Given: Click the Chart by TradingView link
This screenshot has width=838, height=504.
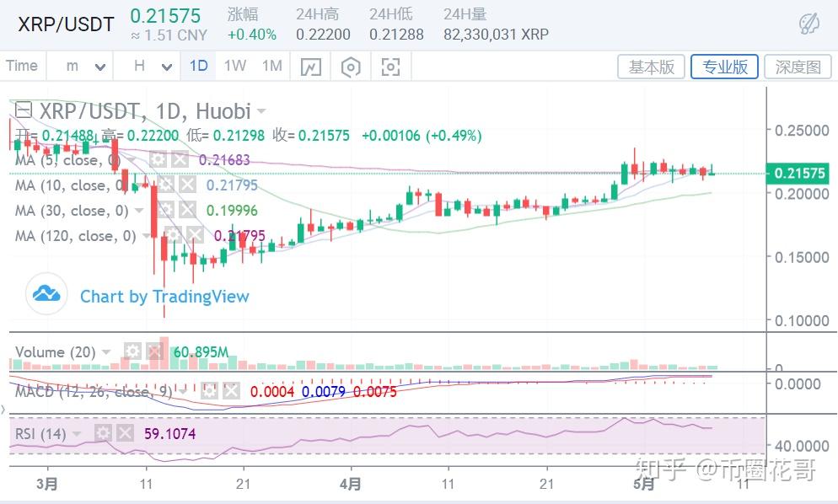Looking at the screenshot, I should (x=164, y=296).
